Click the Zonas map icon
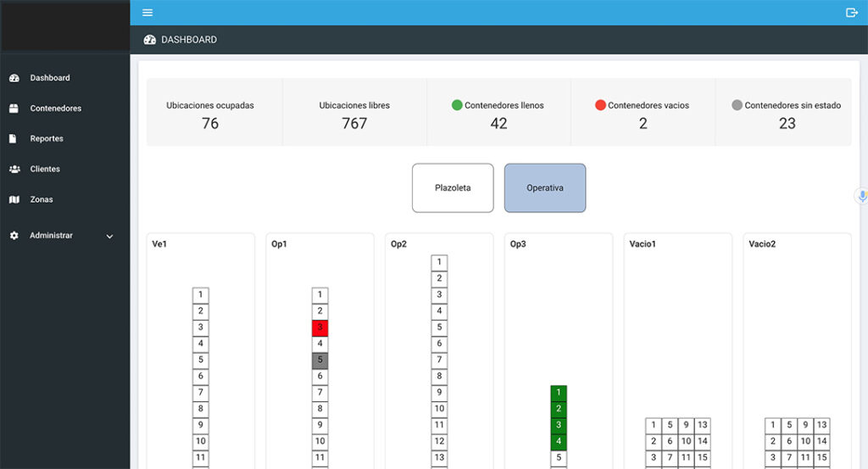This screenshot has width=868, height=469. pyautogui.click(x=14, y=199)
